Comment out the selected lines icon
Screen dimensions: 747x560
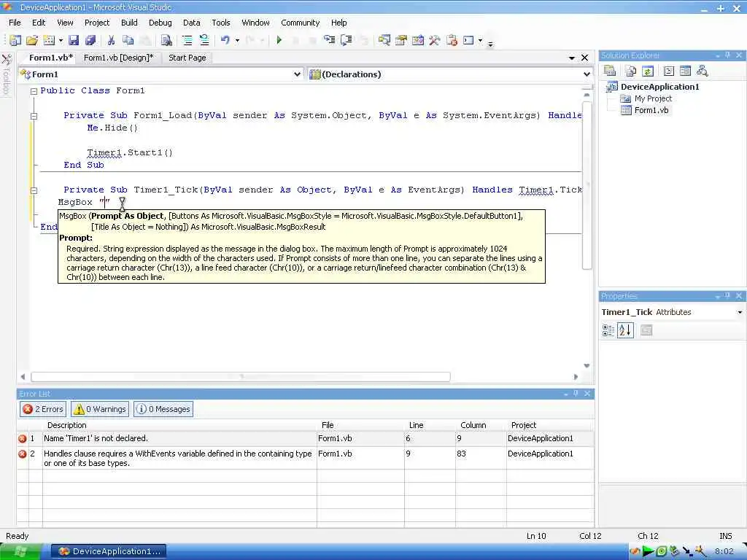187,41
